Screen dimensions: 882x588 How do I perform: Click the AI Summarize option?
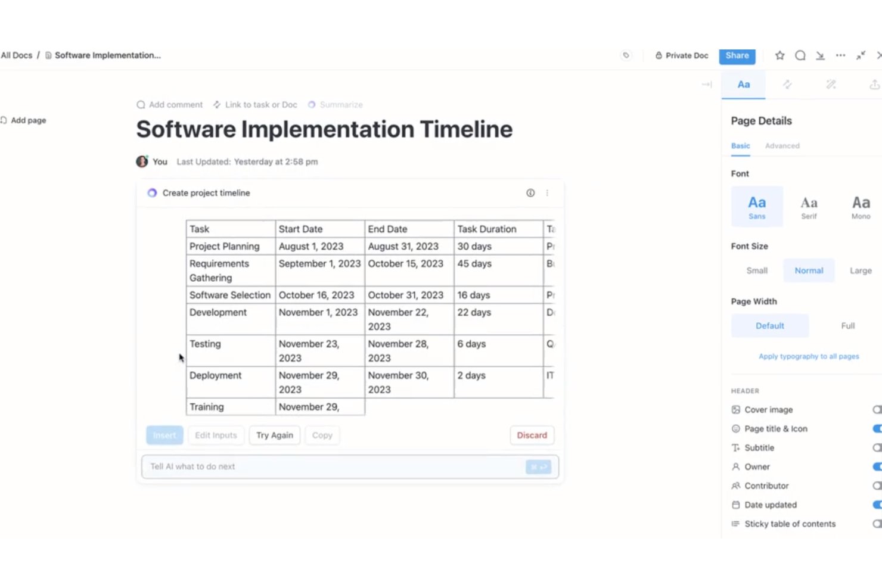point(335,105)
